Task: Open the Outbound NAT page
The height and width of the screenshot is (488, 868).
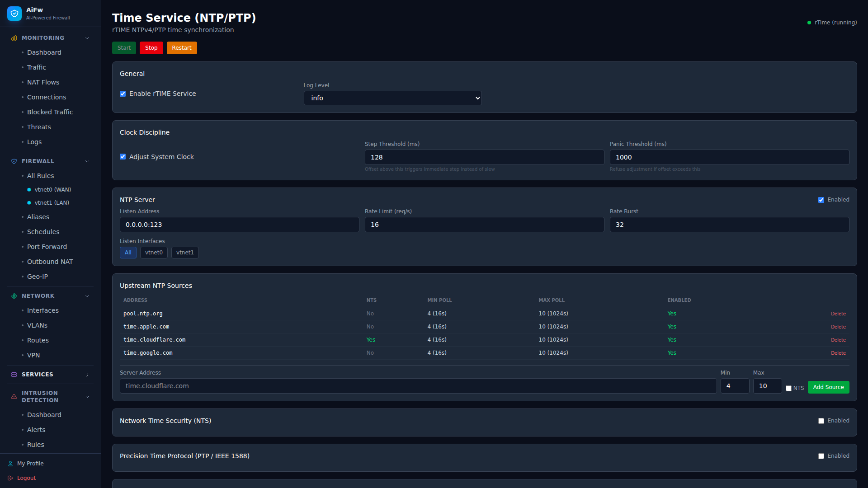Action: pyautogui.click(x=50, y=262)
